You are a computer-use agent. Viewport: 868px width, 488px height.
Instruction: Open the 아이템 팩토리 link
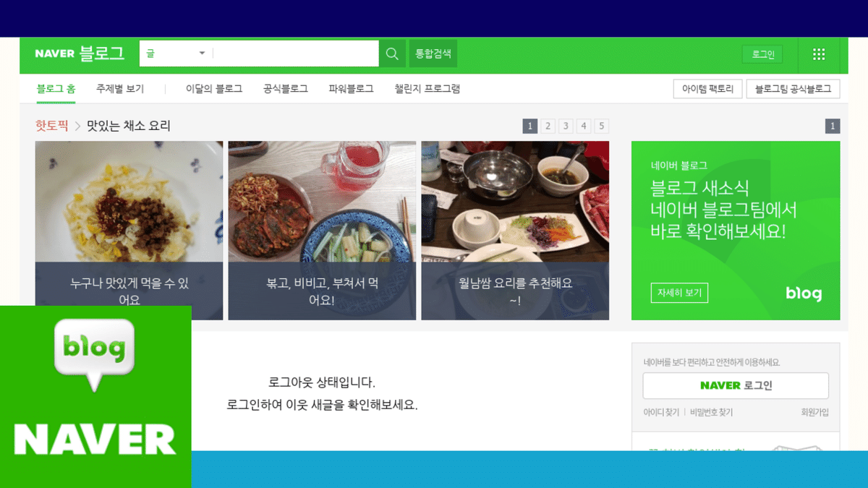[x=708, y=89]
